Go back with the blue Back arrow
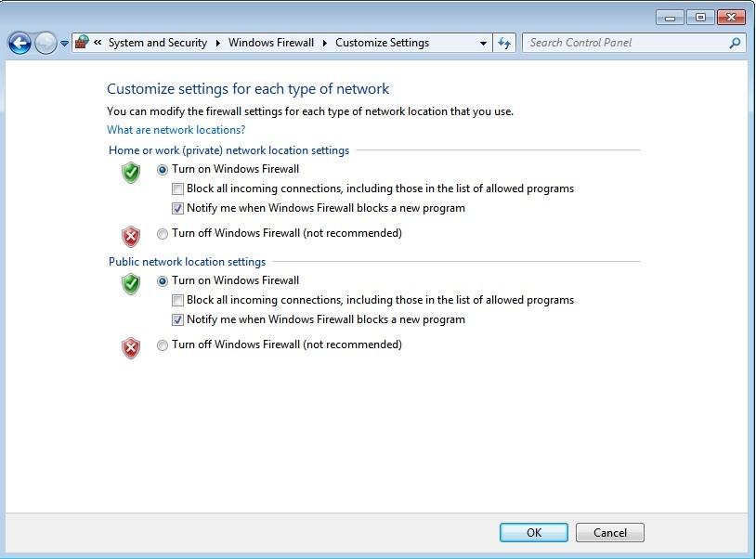The height and width of the screenshot is (559, 756). (20, 44)
